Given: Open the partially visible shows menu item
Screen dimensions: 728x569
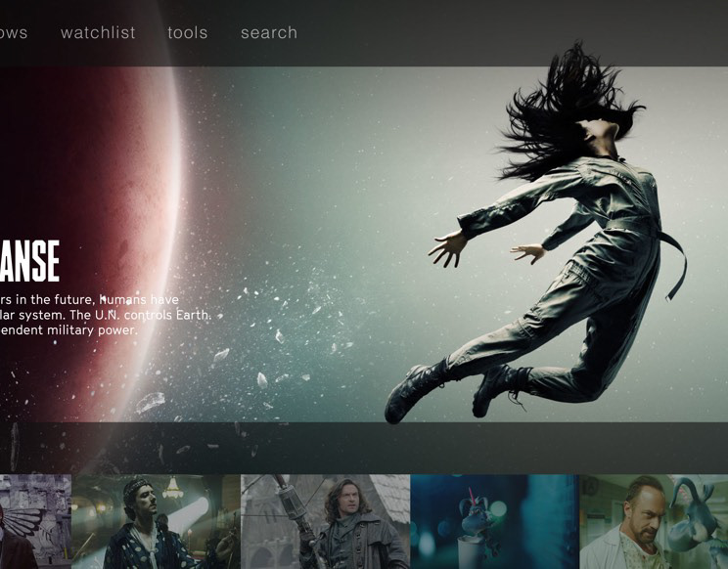Looking at the screenshot, I should pyautogui.click(x=14, y=32).
